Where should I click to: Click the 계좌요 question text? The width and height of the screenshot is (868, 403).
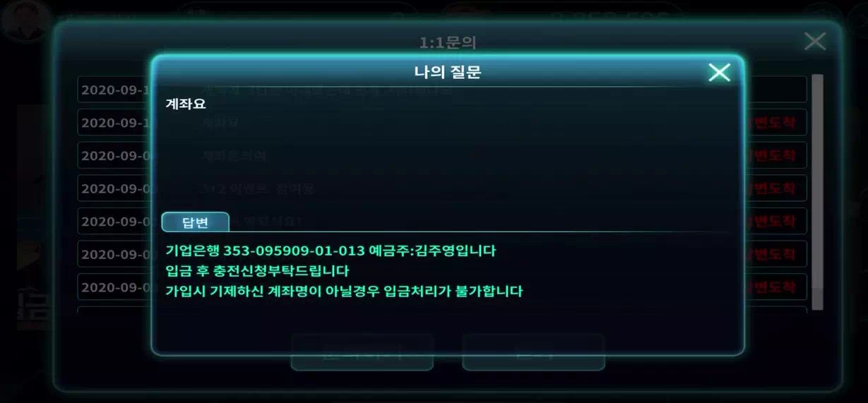tap(186, 104)
